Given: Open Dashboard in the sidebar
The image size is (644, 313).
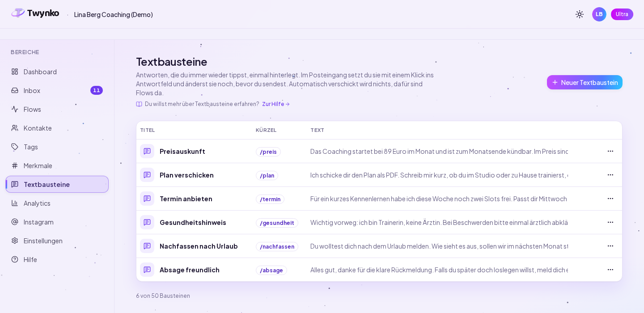Looking at the screenshot, I should [57, 72].
